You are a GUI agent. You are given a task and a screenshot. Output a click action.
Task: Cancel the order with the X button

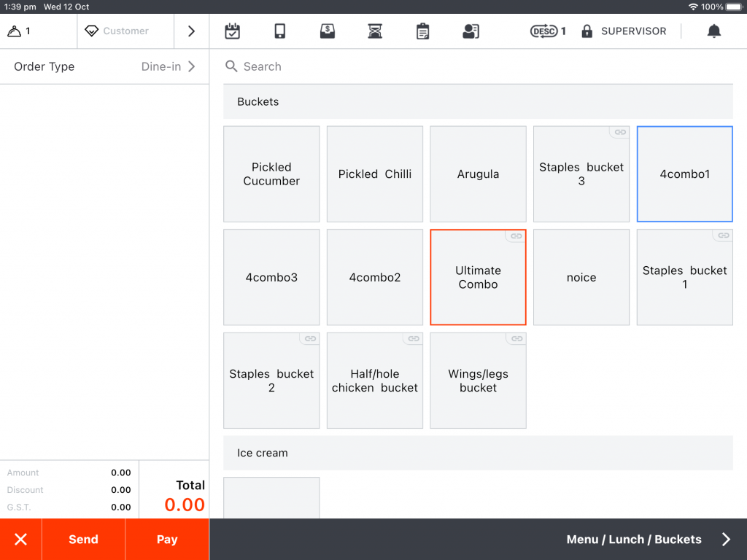(x=20, y=540)
